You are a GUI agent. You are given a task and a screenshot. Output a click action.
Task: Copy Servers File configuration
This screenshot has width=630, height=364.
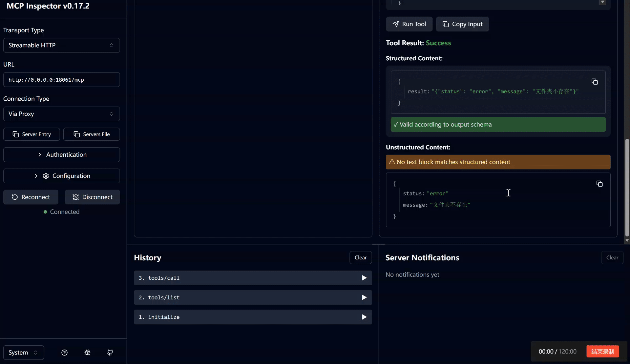tap(92, 134)
